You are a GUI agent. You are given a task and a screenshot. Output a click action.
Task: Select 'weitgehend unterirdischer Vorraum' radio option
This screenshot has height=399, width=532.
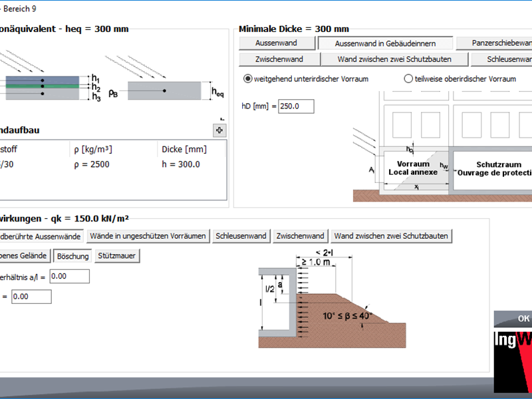pyautogui.click(x=249, y=78)
